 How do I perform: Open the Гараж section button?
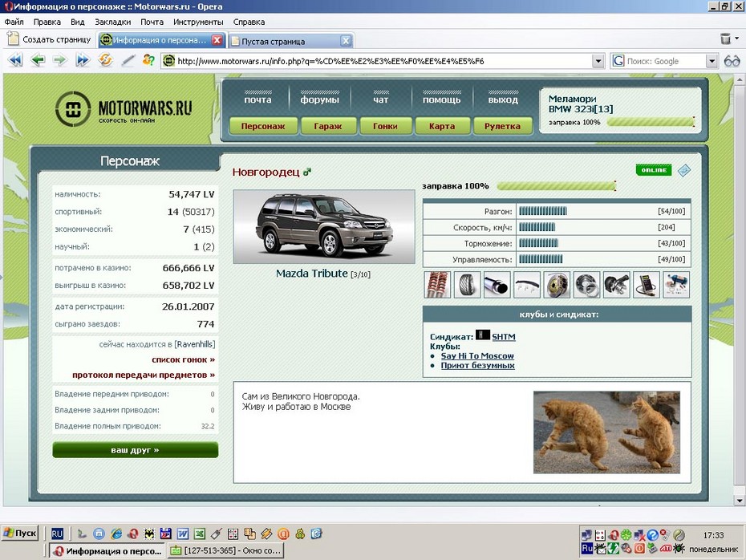point(328,126)
